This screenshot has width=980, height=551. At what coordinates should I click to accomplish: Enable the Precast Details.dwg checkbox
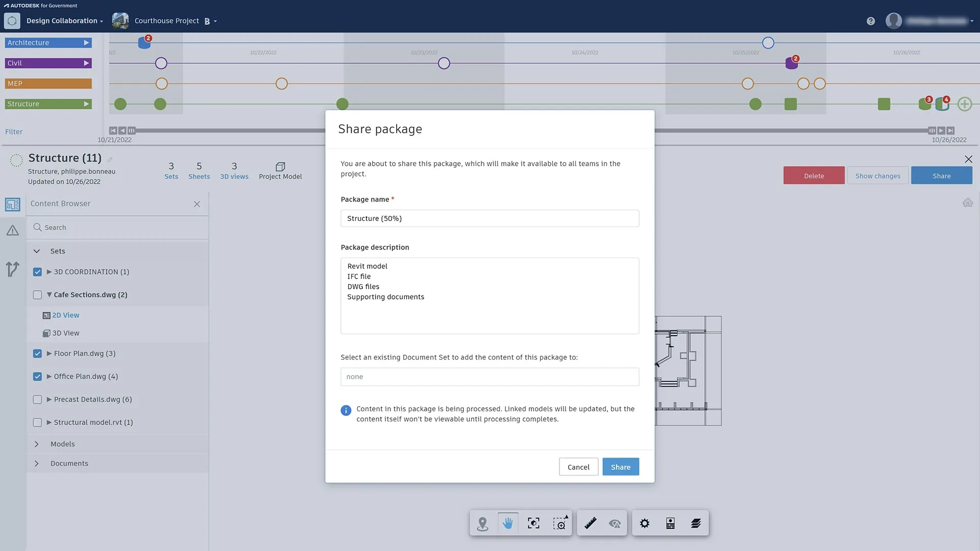37,399
